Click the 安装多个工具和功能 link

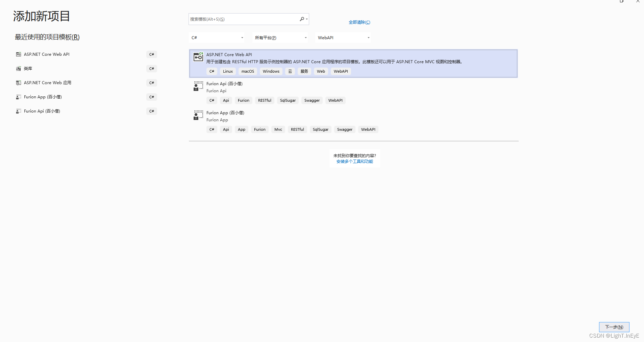355,162
